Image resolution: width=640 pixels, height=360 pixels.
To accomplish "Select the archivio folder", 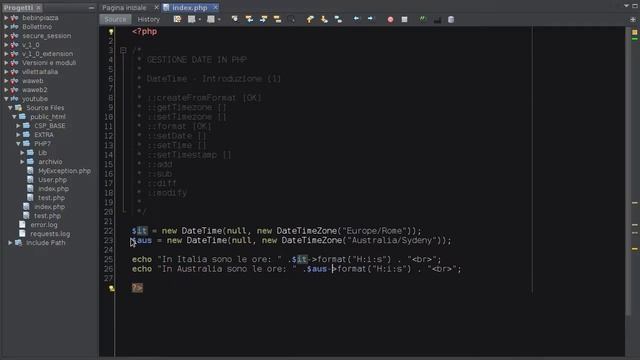I will click(50, 162).
